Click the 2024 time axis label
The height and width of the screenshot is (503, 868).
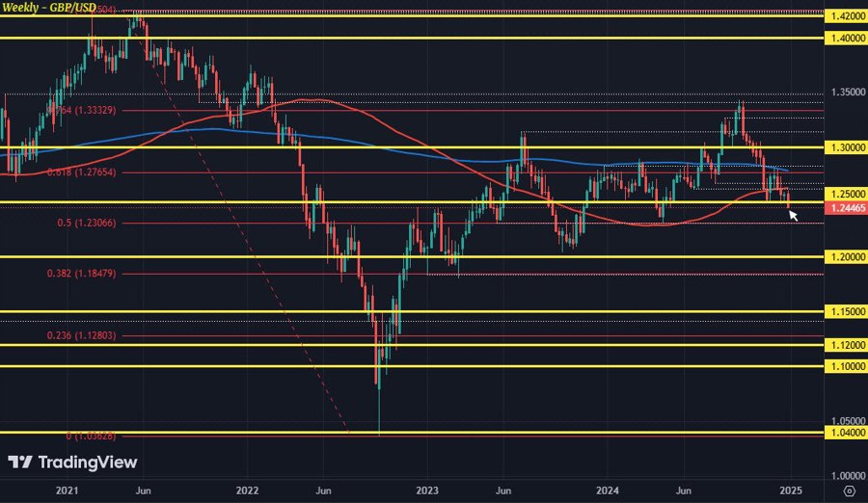click(x=608, y=490)
